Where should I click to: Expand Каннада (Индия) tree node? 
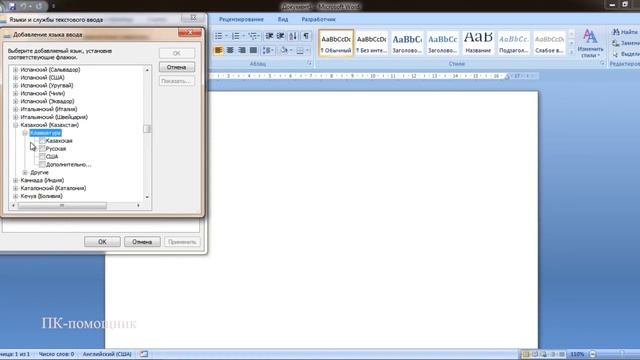coord(16,180)
